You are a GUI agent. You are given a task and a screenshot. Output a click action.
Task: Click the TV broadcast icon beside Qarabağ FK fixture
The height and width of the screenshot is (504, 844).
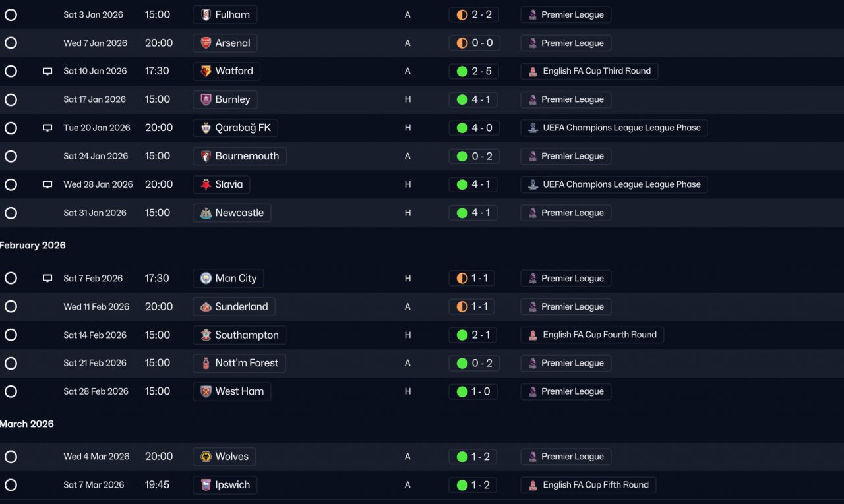point(47,128)
